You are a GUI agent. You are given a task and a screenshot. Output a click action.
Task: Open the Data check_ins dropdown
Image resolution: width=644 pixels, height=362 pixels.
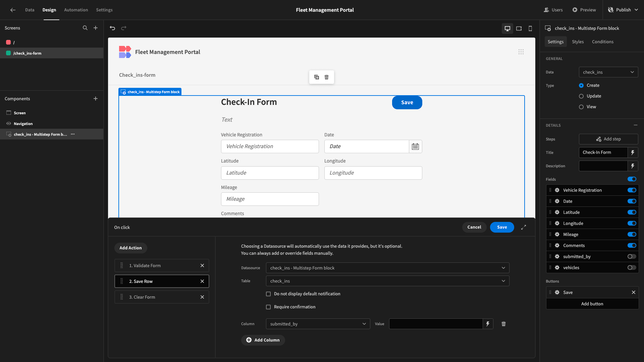click(608, 72)
